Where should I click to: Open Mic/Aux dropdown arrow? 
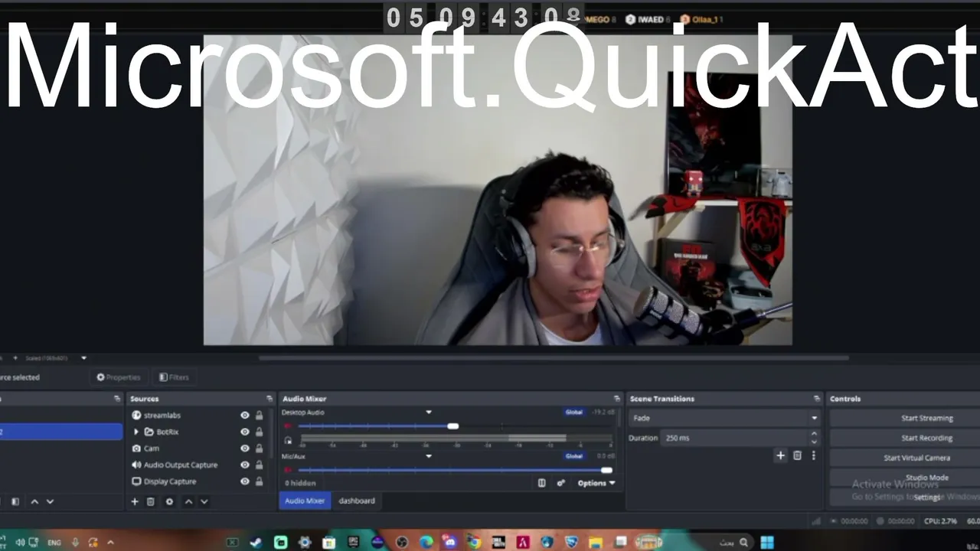[429, 456]
